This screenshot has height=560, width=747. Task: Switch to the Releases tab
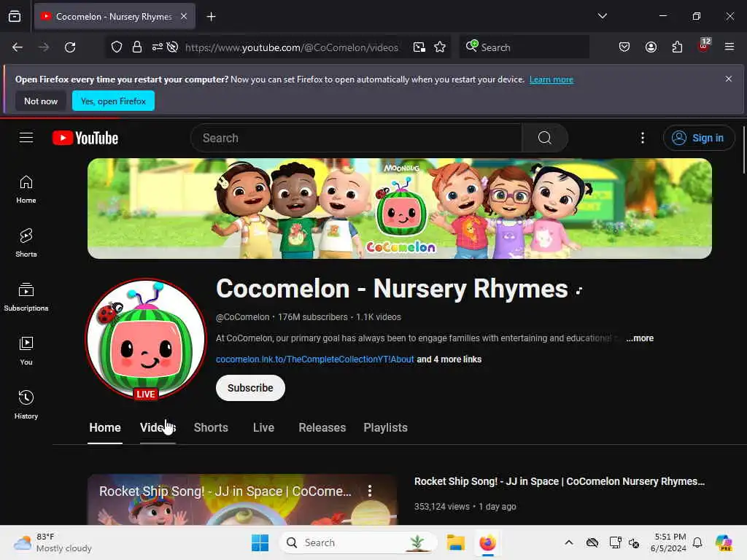322,427
